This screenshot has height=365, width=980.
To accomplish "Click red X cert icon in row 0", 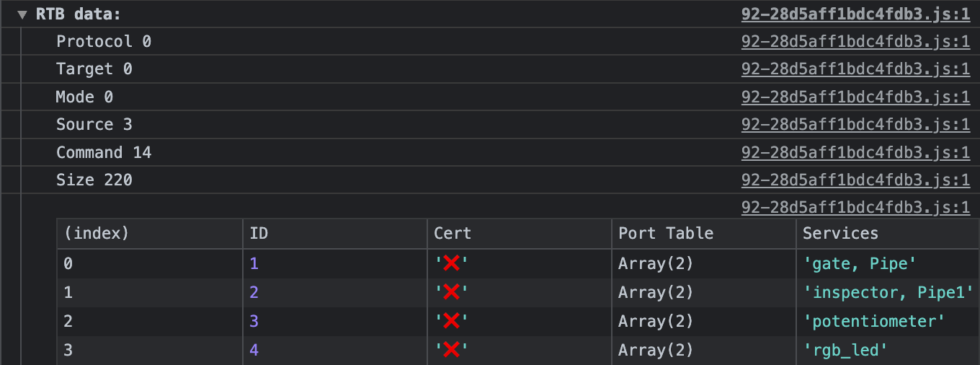I will tap(451, 264).
